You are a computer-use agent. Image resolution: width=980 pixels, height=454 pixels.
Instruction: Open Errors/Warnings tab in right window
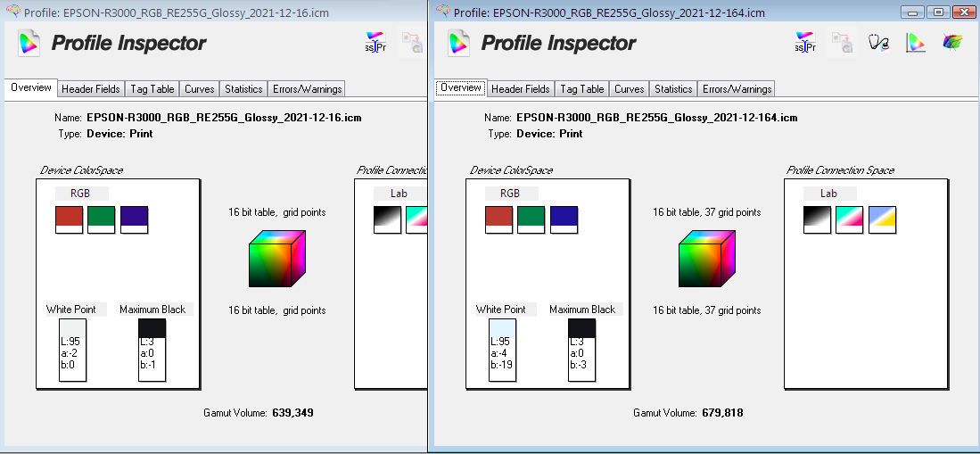pos(737,89)
